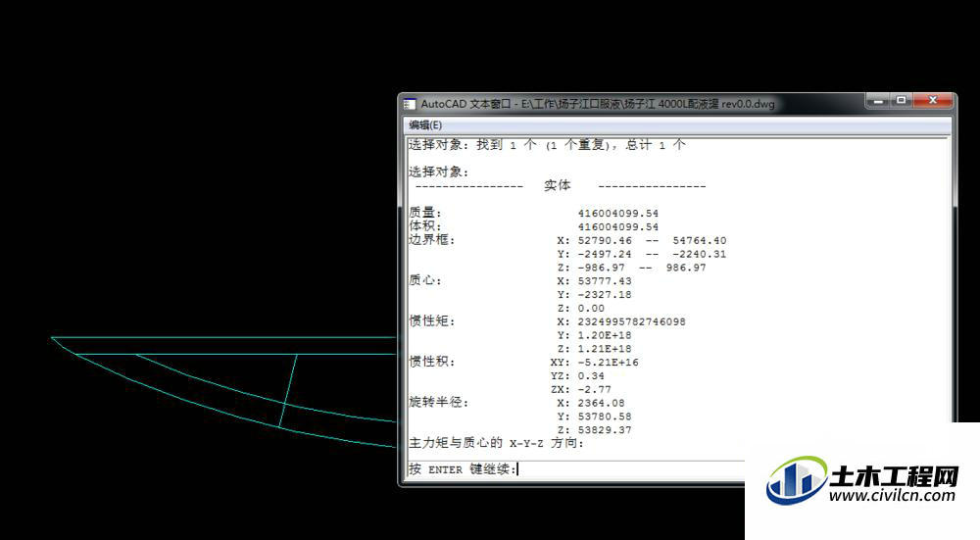Click the mass value next to 质量
The width and height of the screenshot is (980, 540).
click(618, 213)
